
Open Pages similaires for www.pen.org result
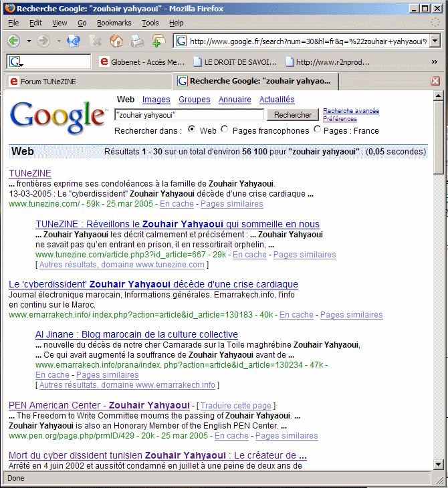[x=287, y=436]
